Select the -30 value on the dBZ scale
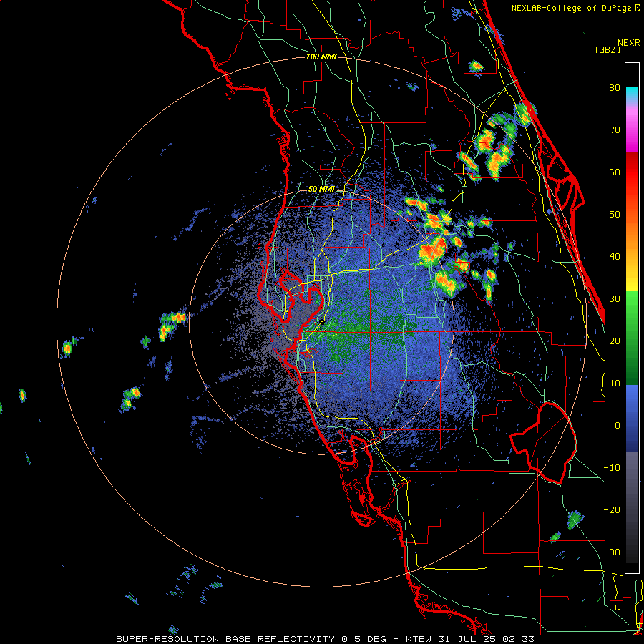Screen dimensions: 644x644 pos(612,552)
